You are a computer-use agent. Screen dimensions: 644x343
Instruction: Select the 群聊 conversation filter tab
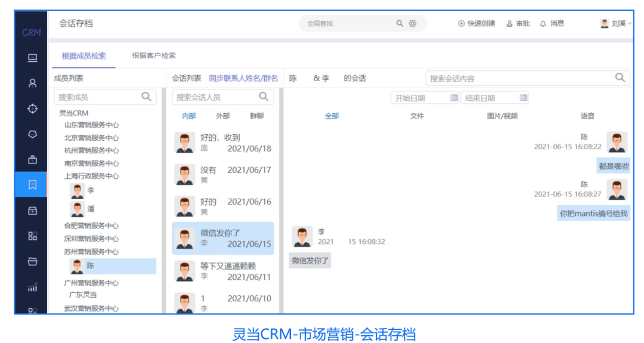pos(256,116)
